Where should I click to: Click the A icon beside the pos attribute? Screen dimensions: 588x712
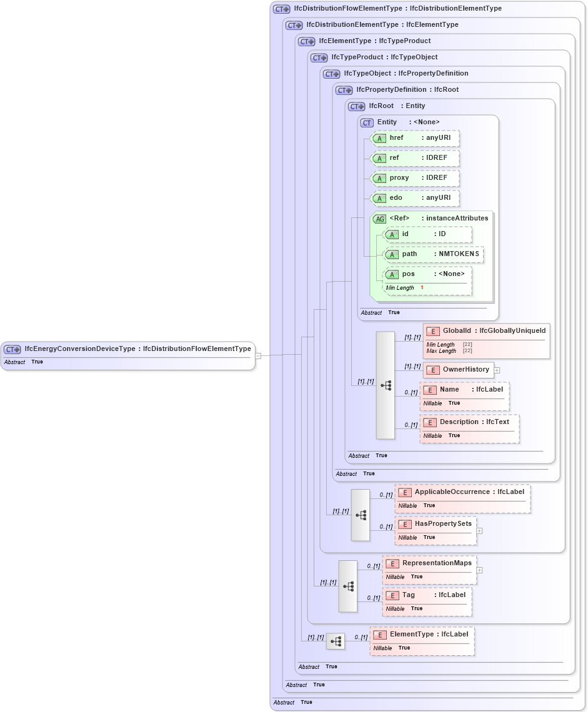392,274
